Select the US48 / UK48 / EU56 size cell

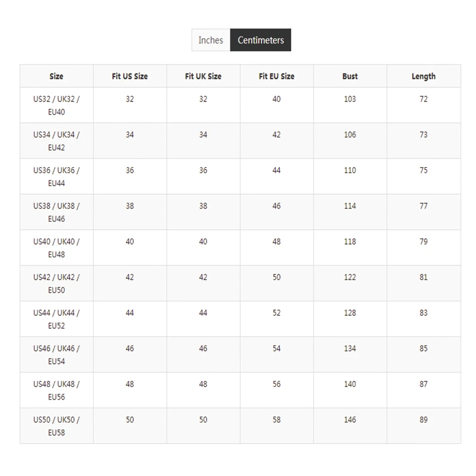click(x=57, y=390)
